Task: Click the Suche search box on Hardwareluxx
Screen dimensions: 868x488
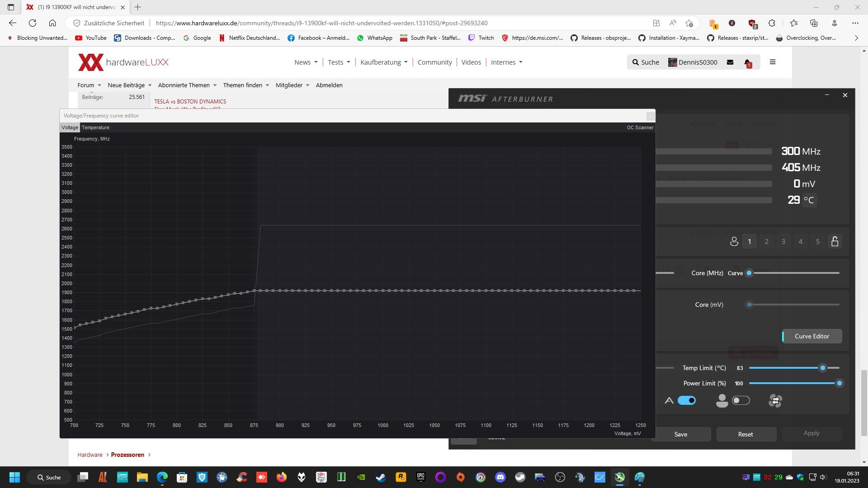Action: click(x=646, y=62)
